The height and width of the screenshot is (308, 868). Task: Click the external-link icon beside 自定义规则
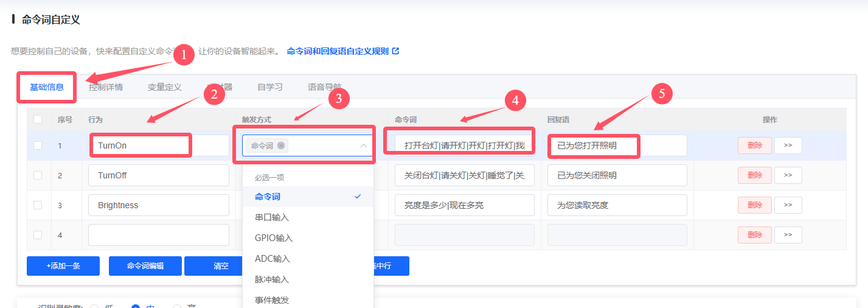pyautogui.click(x=396, y=51)
